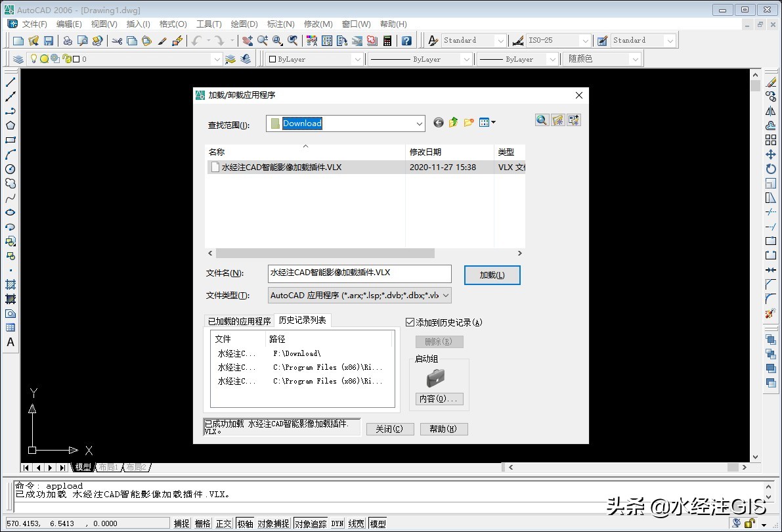Open the 文件类型 file type dropdown
Screen dimensions: 782x532
pyautogui.click(x=446, y=296)
